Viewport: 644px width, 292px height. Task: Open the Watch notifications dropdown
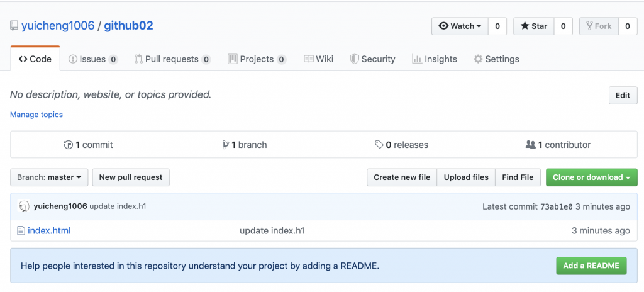click(x=460, y=26)
